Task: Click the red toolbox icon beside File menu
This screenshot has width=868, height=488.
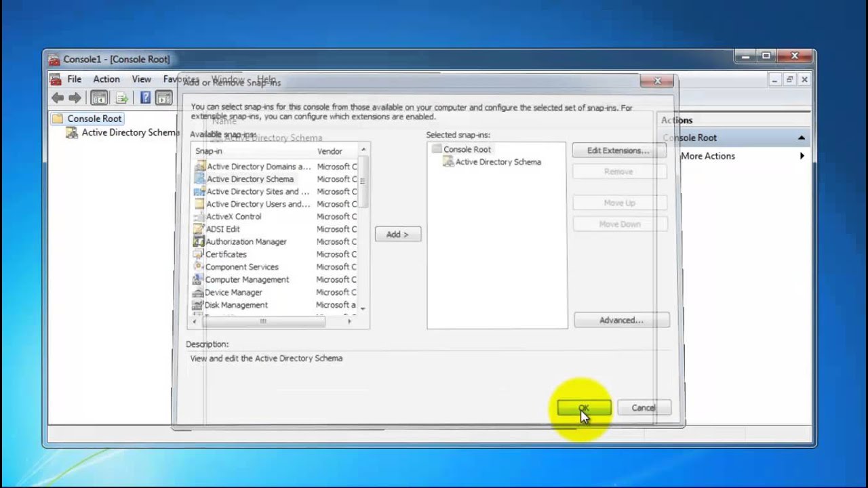Action: click(x=55, y=79)
